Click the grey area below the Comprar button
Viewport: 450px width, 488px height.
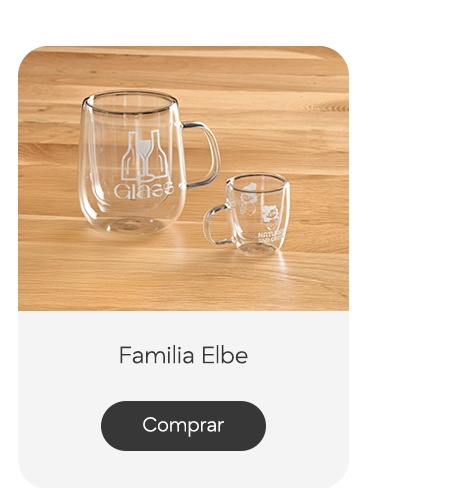tap(183, 468)
